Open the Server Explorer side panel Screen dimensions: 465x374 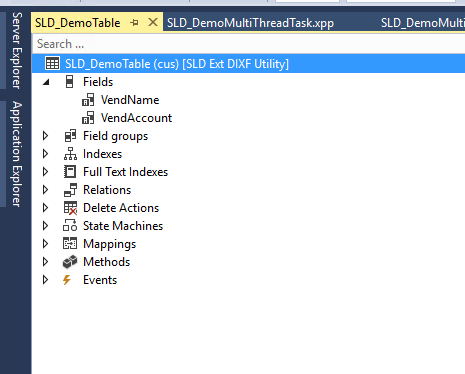point(17,50)
